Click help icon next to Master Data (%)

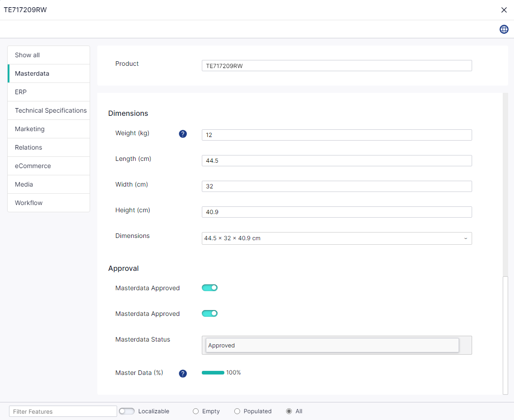point(182,374)
